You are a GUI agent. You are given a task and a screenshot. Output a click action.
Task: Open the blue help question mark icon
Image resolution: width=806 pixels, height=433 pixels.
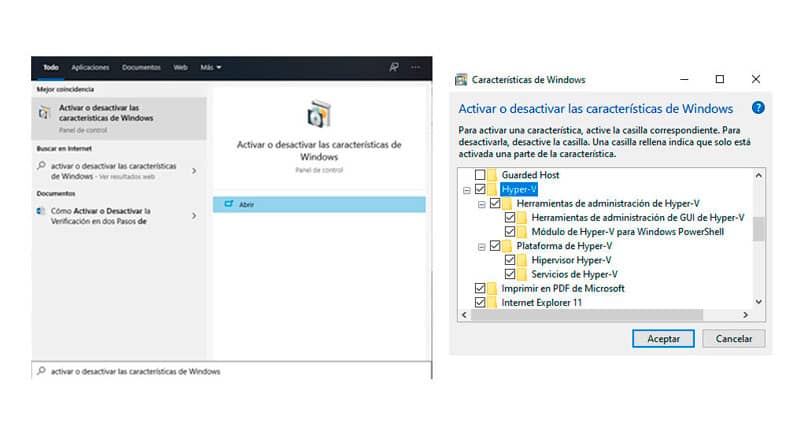click(758, 108)
